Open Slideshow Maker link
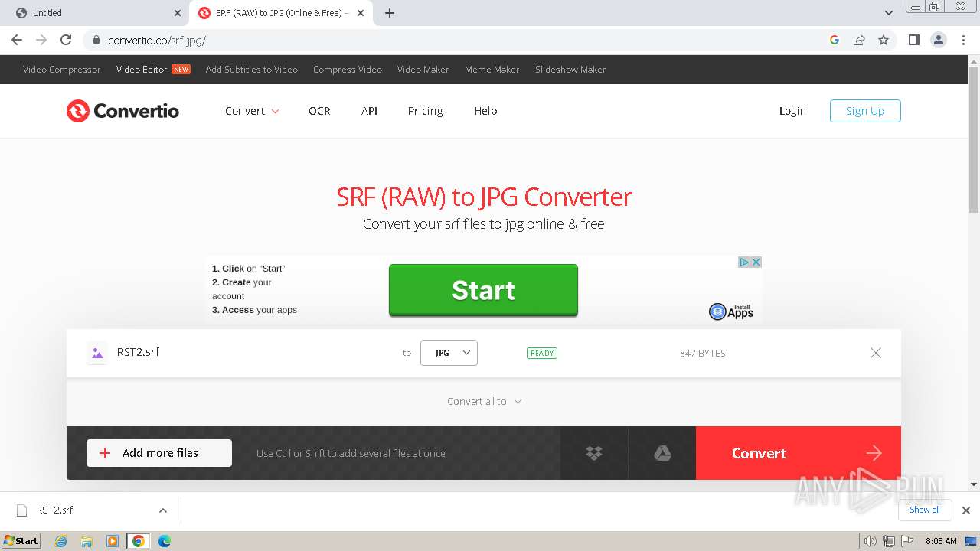Screen dimensions: 980x551 click(x=570, y=70)
